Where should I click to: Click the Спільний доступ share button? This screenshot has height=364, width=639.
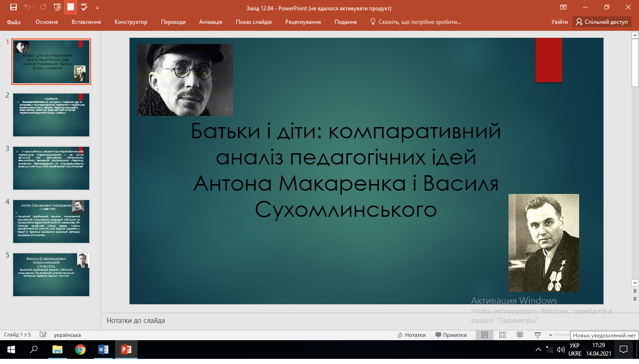(602, 22)
